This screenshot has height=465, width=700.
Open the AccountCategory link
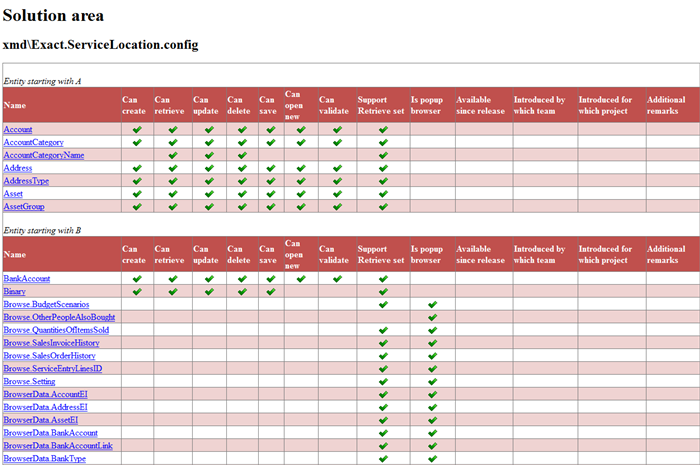[33, 142]
